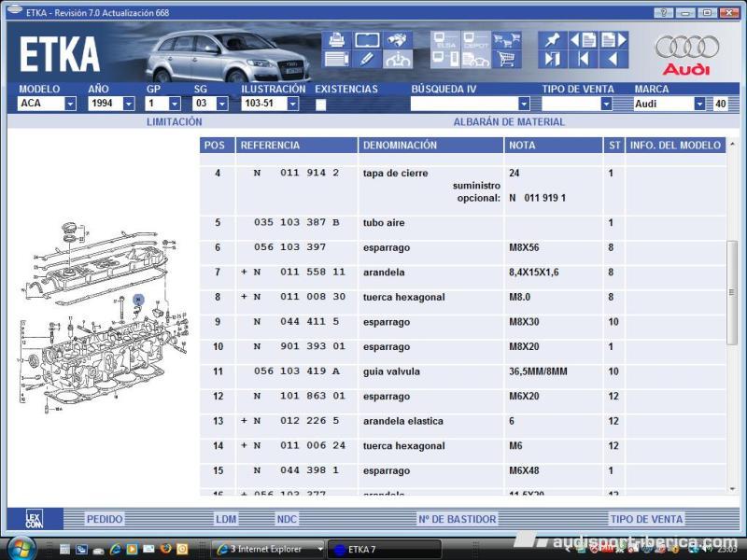Click the multiple shopping carts icon
Screen dimensions: 747x560
(x=506, y=40)
